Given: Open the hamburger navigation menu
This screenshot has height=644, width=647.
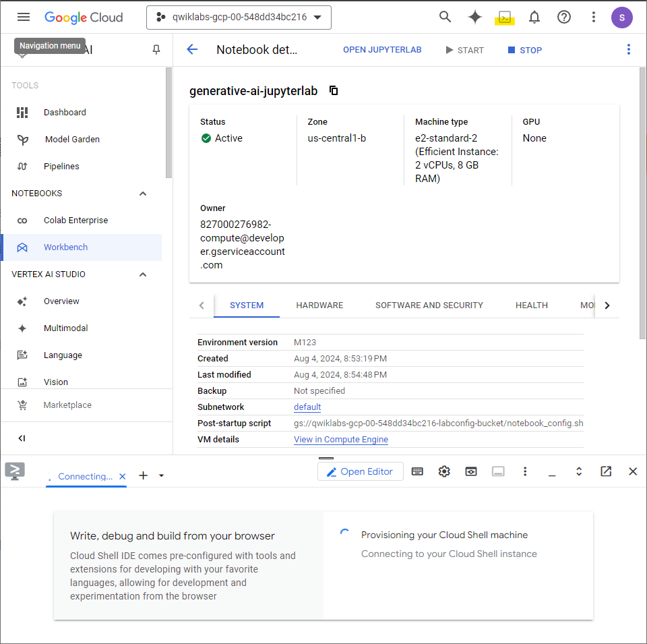Looking at the screenshot, I should (x=24, y=17).
